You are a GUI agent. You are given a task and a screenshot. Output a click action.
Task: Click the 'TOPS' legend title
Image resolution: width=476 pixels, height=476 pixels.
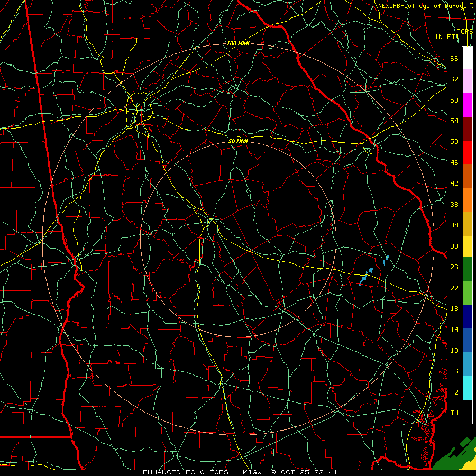click(x=465, y=32)
